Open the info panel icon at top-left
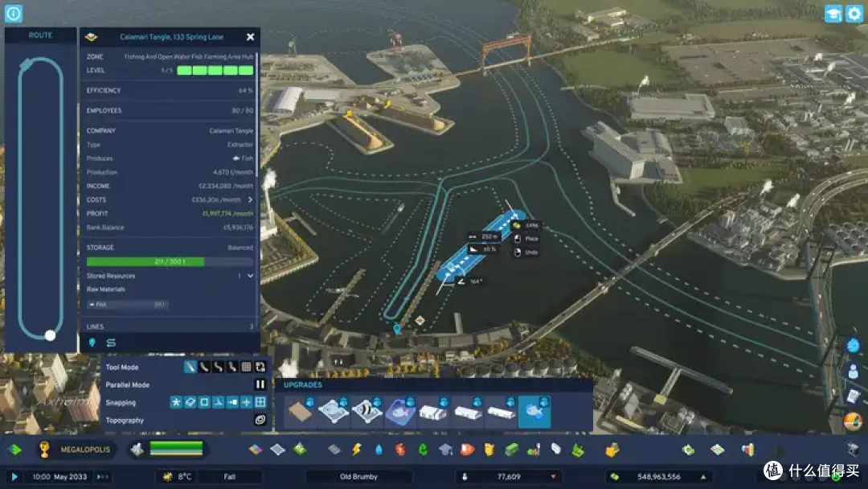The image size is (868, 489). (x=14, y=14)
